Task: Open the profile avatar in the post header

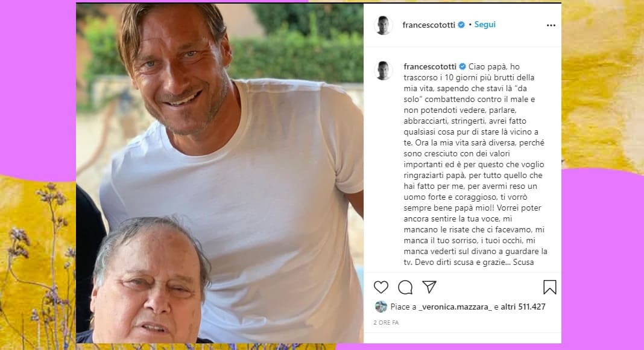Action: coord(384,25)
